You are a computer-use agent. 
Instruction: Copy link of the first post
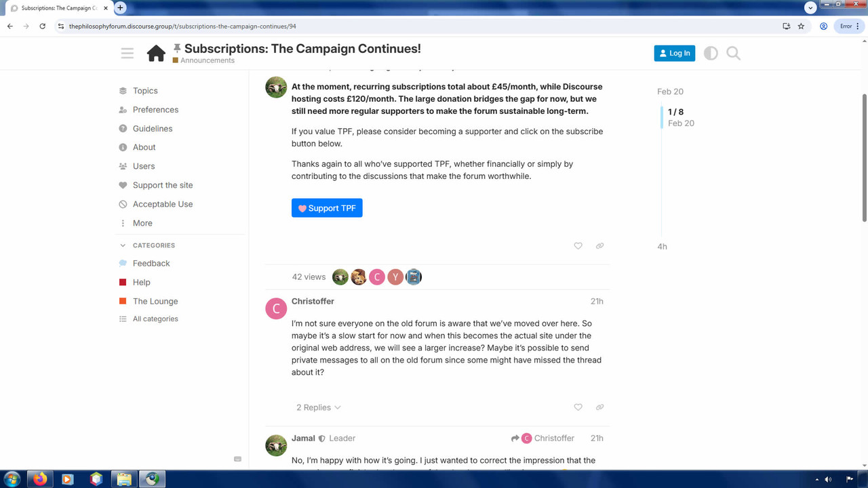tap(599, 246)
